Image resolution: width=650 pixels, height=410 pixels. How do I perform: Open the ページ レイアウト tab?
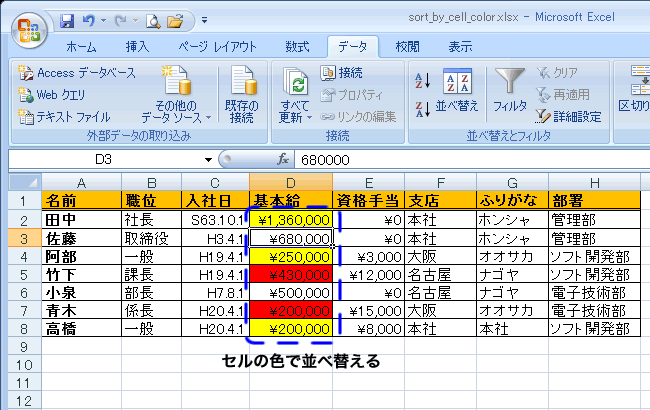pyautogui.click(x=217, y=47)
